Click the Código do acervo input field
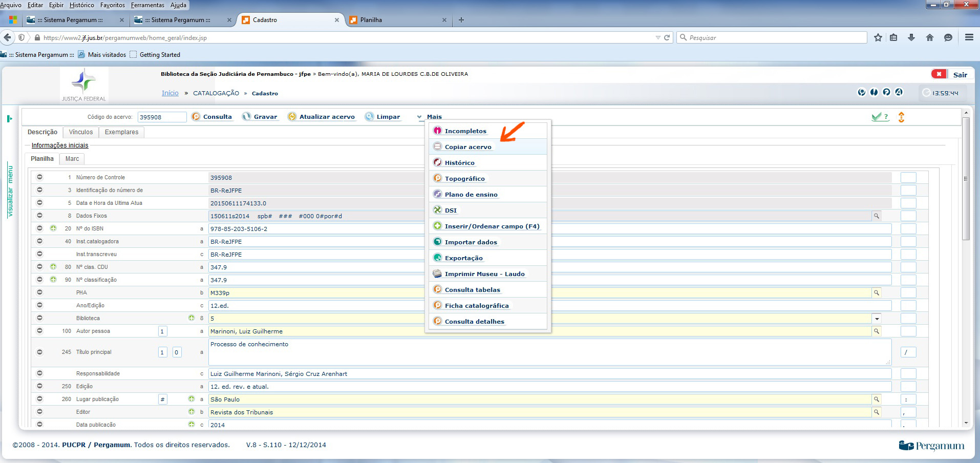Screen dimensions: 980x463 pos(162,117)
